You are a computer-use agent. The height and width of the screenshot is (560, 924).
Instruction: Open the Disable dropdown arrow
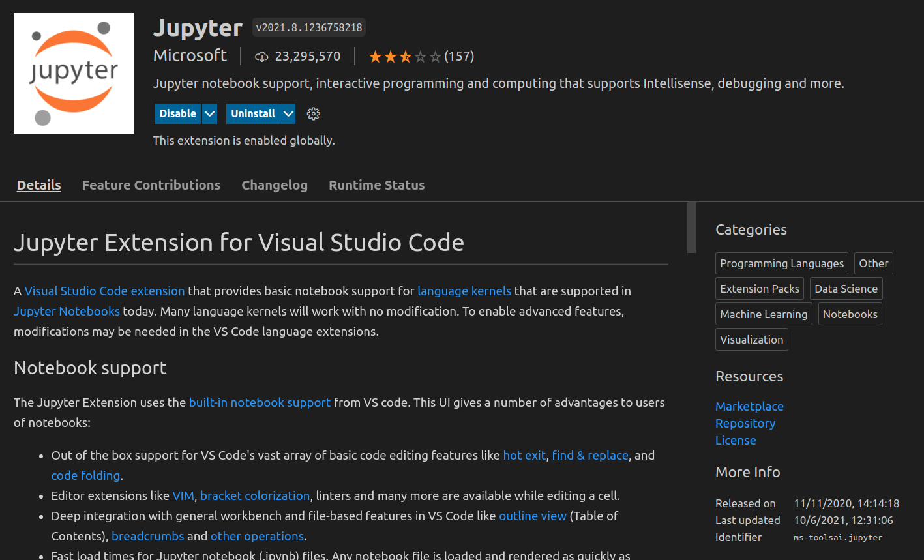click(x=209, y=113)
